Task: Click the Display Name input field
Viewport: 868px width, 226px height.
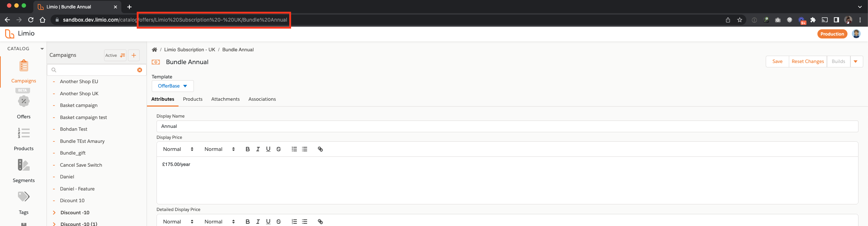Action: point(507,126)
